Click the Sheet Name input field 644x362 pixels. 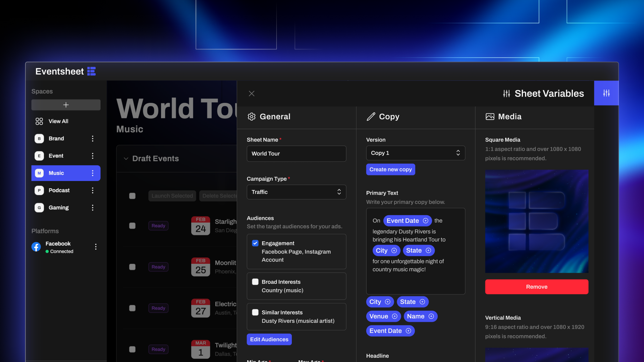297,154
